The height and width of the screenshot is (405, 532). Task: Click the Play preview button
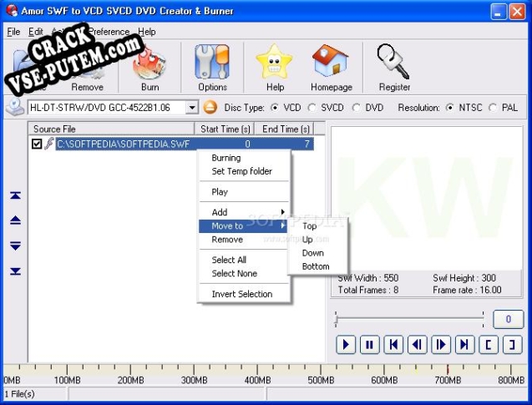tap(346, 345)
